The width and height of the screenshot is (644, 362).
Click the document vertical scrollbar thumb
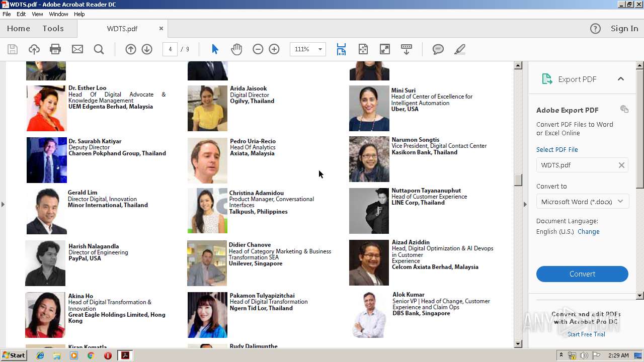(x=518, y=179)
